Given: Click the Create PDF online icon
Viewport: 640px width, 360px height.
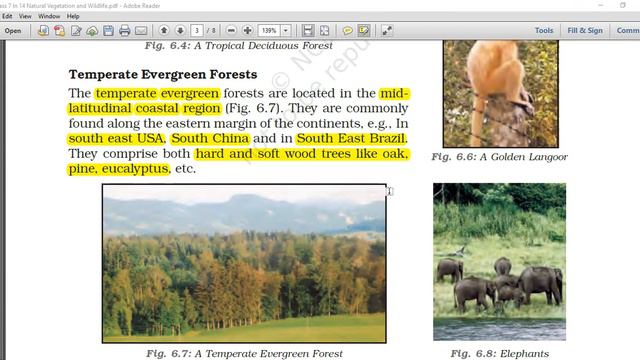Looking at the screenshot, I should coord(43,31).
